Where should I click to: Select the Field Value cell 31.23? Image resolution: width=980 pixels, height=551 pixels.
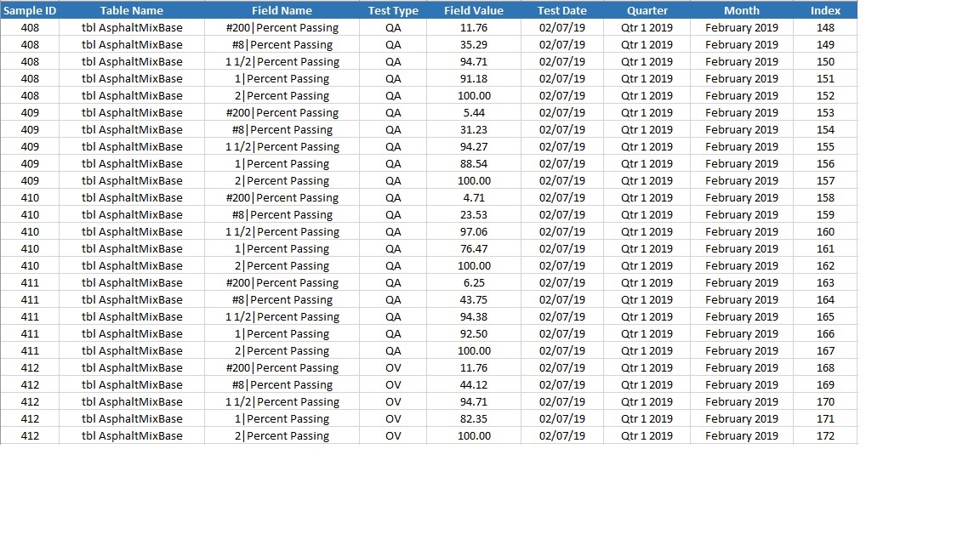[x=474, y=129]
